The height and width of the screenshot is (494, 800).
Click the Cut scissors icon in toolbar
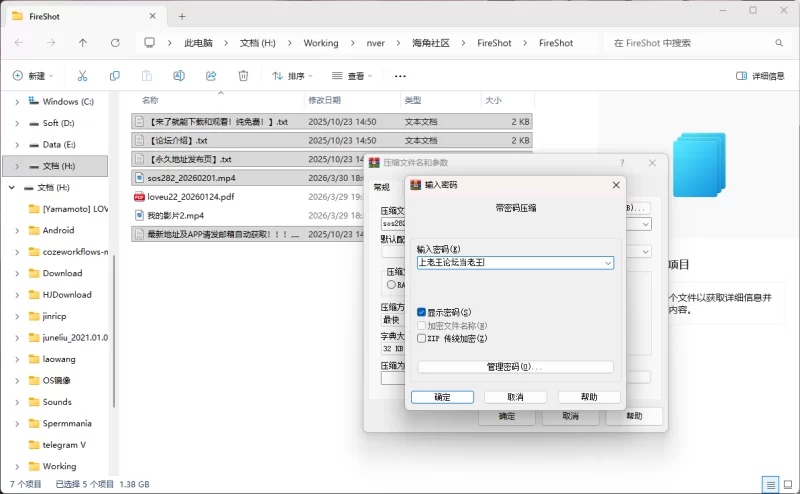point(82,76)
